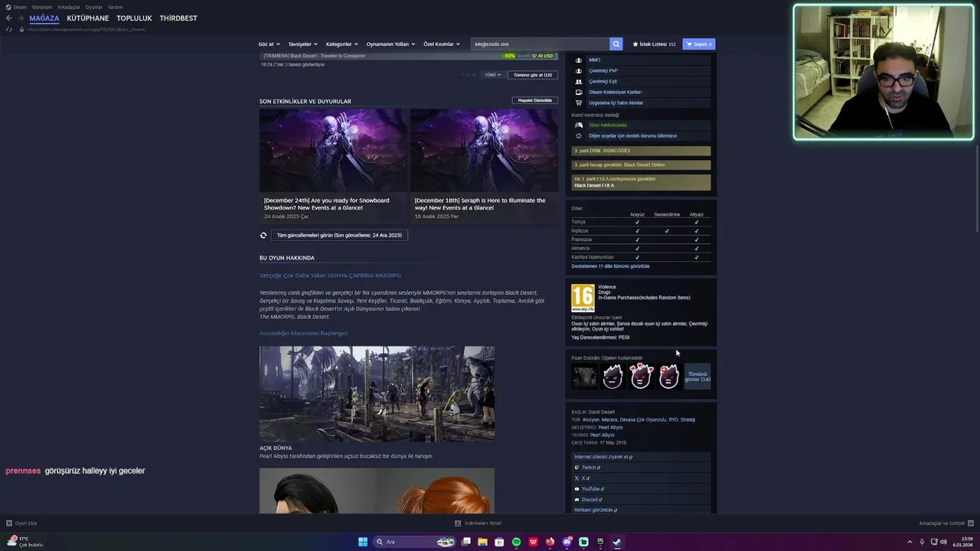980x551 pixels.
Task: Open the YouTube link icon
Action: point(577,489)
